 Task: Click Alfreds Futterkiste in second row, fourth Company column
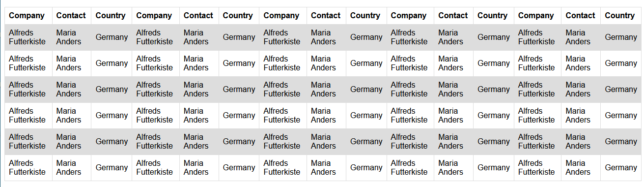[409, 63]
